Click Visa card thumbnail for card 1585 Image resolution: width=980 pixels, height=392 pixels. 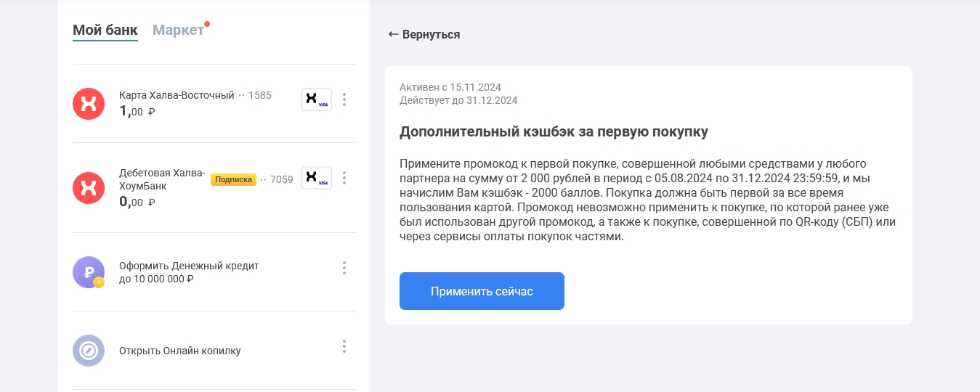tap(317, 99)
